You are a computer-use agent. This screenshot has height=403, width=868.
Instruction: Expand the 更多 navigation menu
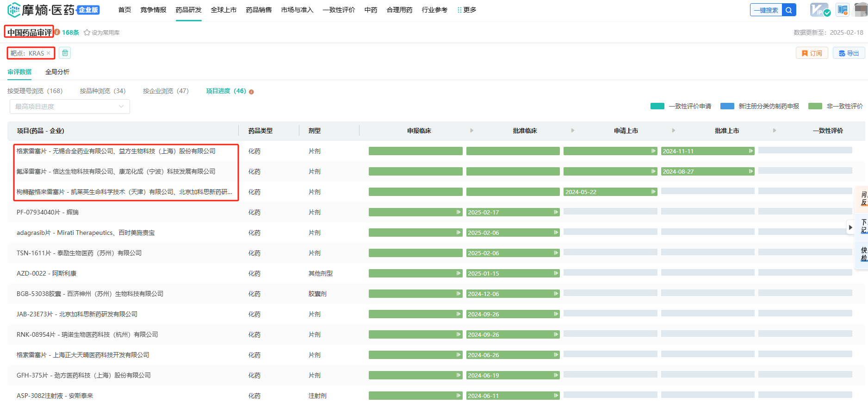click(467, 10)
